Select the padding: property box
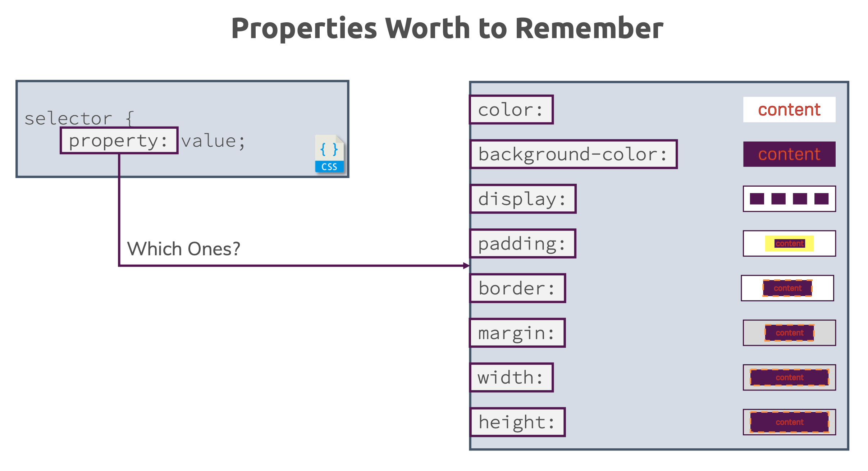This screenshot has height=471, width=868. click(523, 243)
